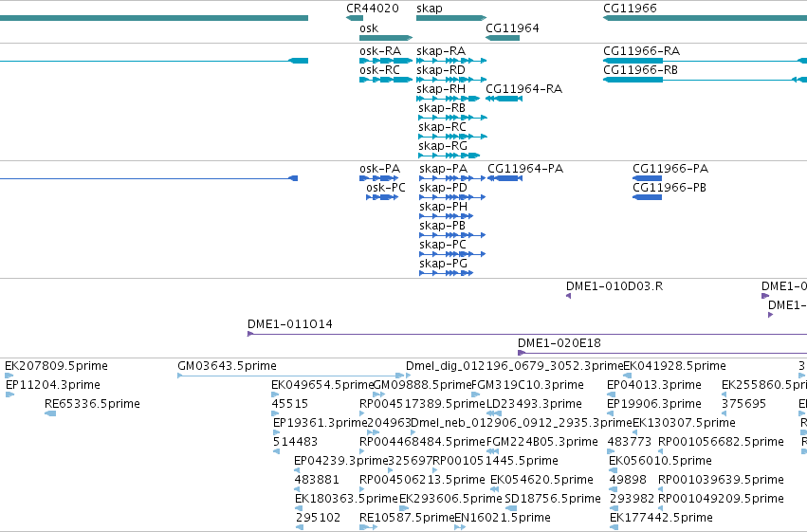Click the 514483 feature label
This screenshot has width=807, height=532.
(295, 442)
